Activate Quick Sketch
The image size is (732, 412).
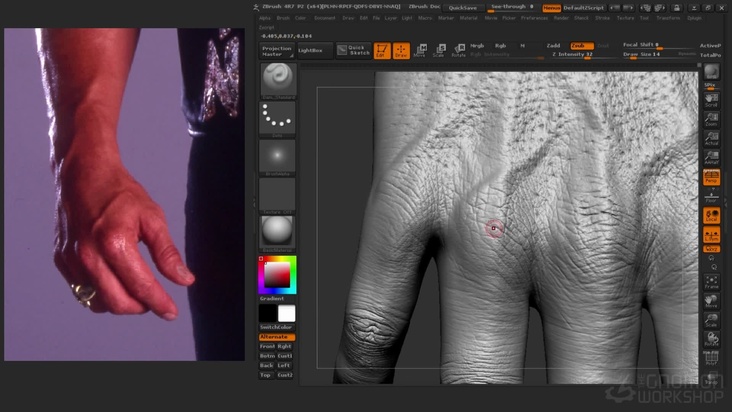[x=353, y=51]
